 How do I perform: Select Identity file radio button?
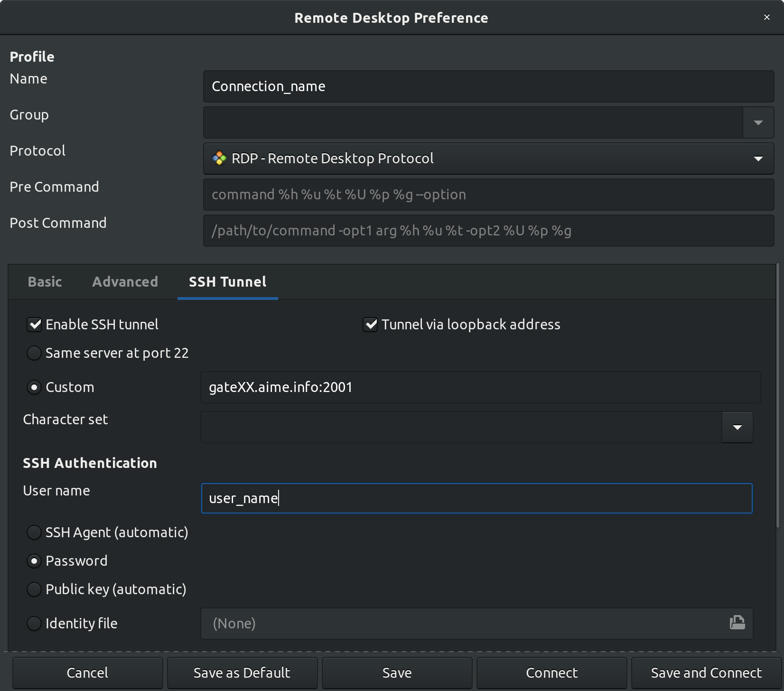(34, 624)
